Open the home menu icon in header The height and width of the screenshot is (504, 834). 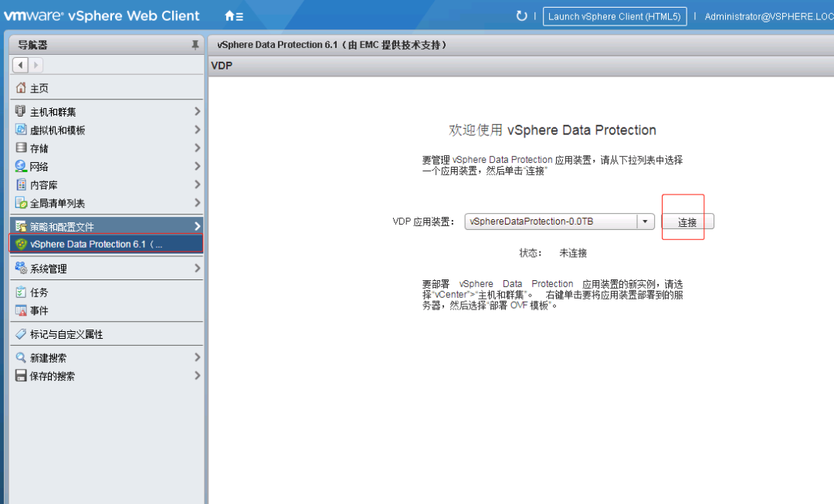[233, 16]
